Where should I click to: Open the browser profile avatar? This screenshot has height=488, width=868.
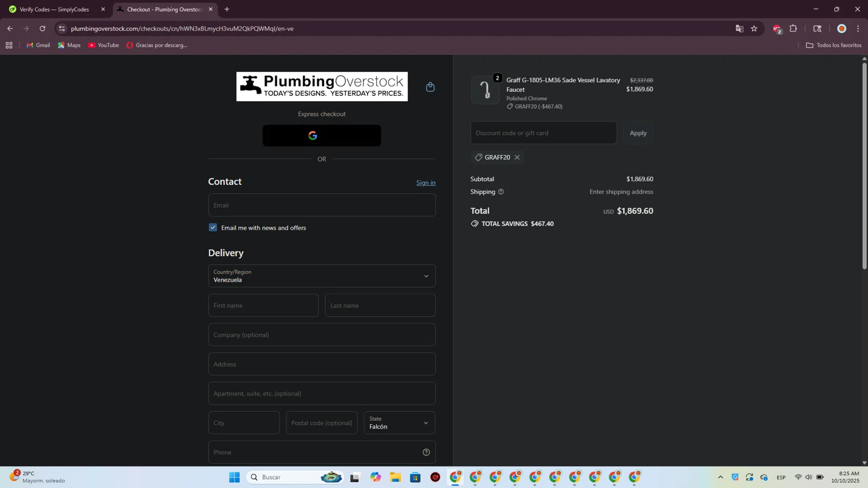click(x=842, y=28)
